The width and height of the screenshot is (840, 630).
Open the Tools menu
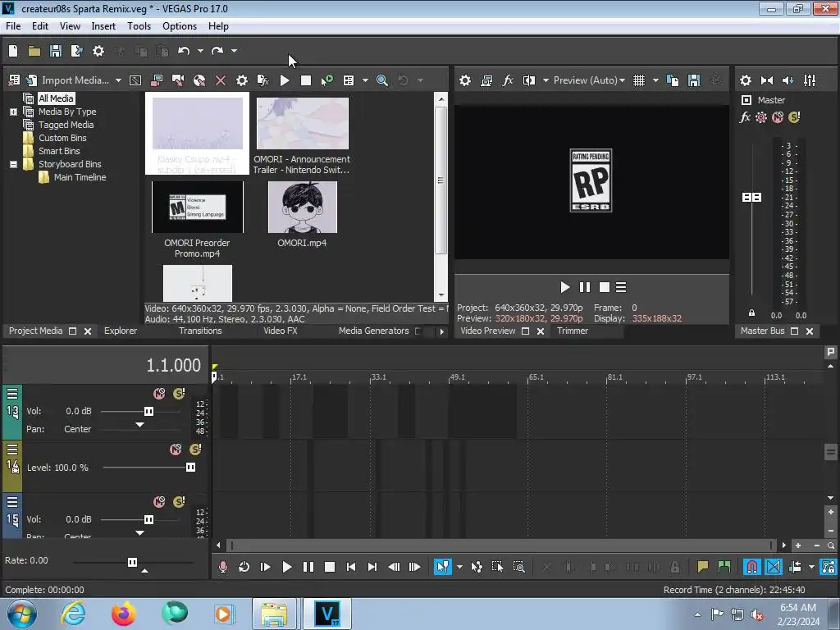[x=139, y=26]
